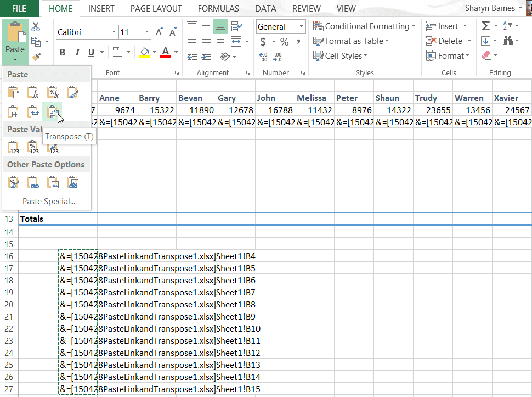Choose Keep Source Column Widths paste option
This screenshot has width=532, height=397.
pyautogui.click(x=33, y=111)
